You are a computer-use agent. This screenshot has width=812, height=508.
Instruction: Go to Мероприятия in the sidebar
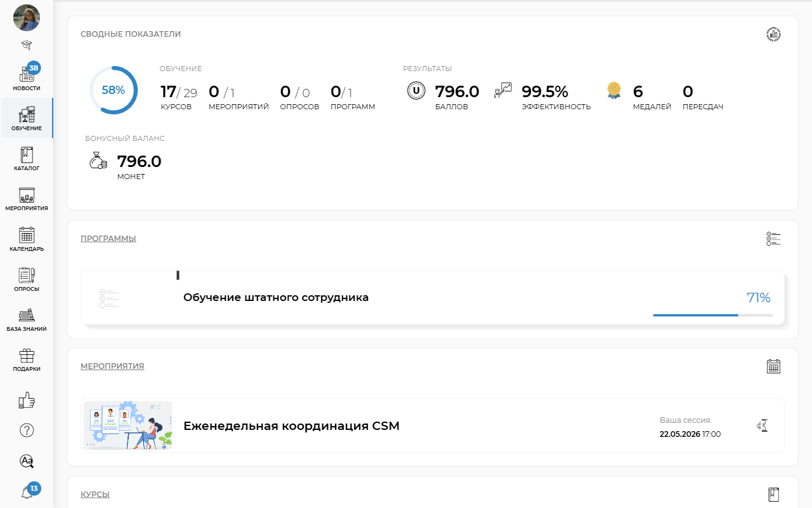[27, 199]
